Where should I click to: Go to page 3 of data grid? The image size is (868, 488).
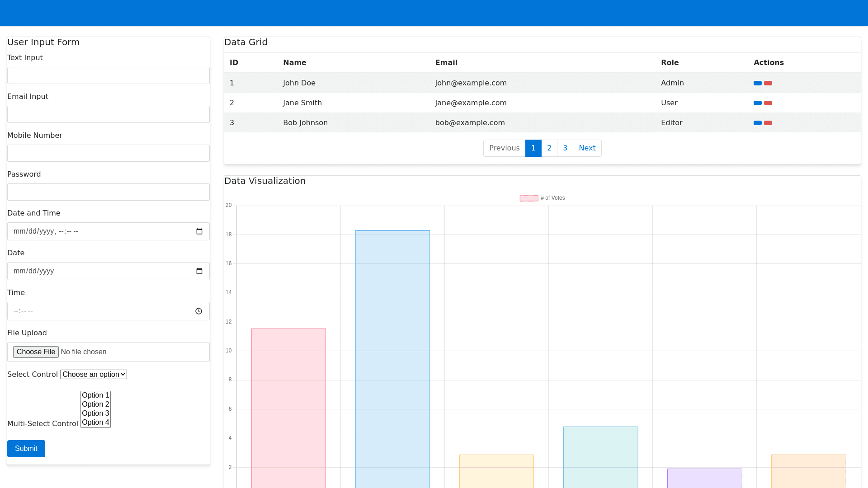coord(565,148)
